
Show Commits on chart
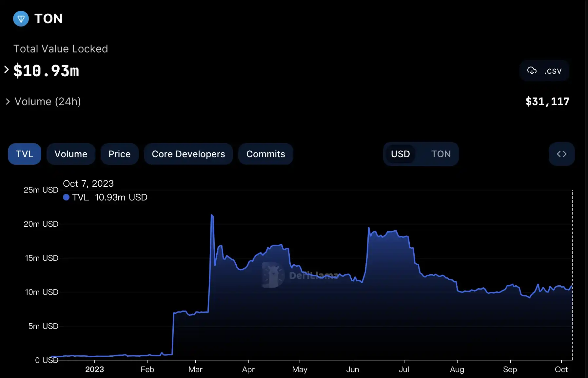[265, 154]
